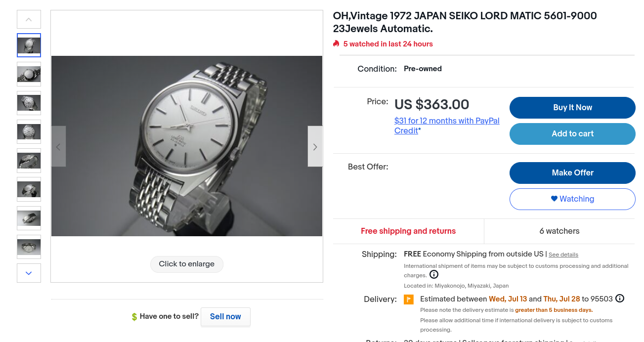644x342 pixels.
Task: Click the main Seiko watch photo
Action: 187,146
